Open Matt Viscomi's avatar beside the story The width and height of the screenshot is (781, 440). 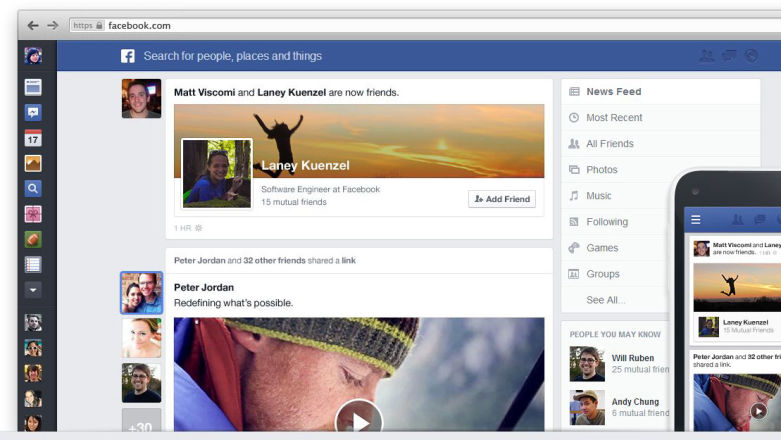[x=141, y=98]
